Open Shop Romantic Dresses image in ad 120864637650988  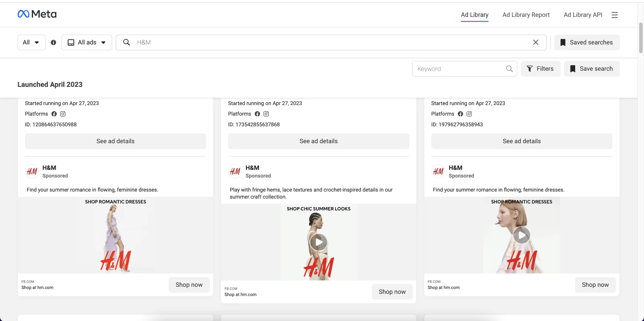tap(116, 235)
